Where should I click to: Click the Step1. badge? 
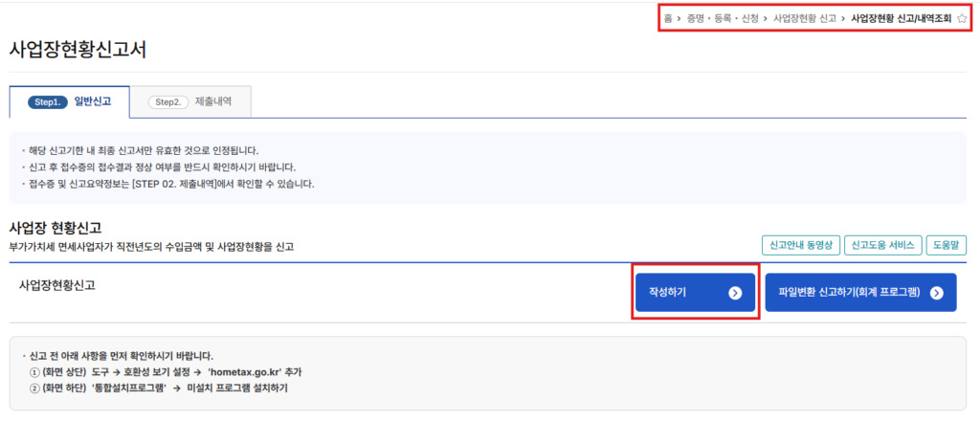pos(47,101)
